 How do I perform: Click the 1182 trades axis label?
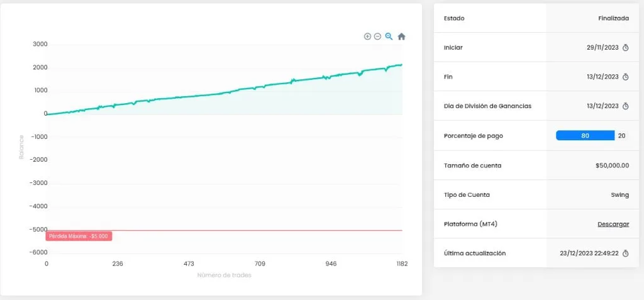pos(402,264)
